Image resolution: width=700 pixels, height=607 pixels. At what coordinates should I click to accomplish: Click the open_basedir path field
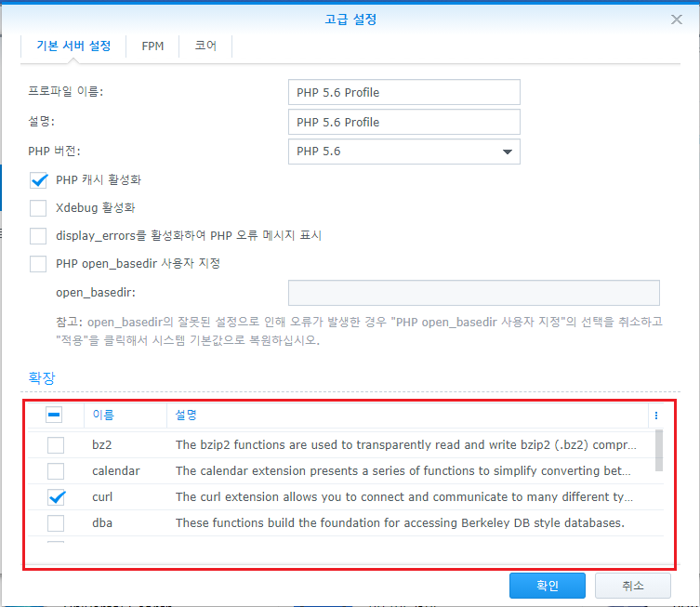[474, 293]
